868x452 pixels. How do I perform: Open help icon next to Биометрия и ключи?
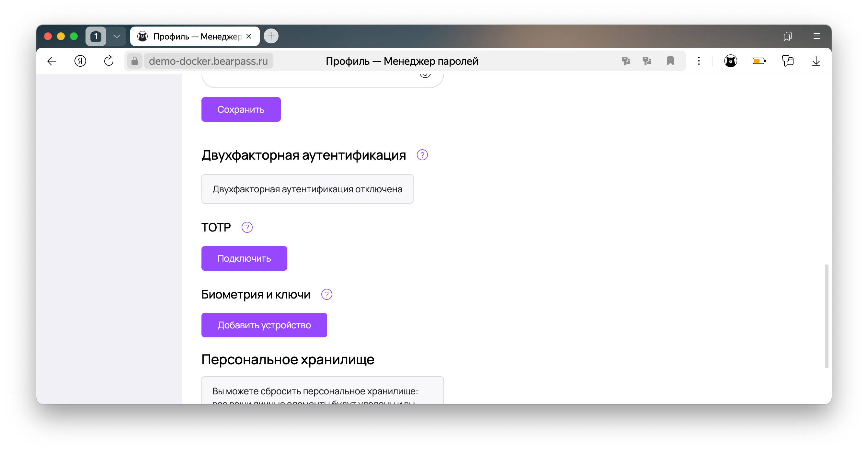click(x=326, y=294)
